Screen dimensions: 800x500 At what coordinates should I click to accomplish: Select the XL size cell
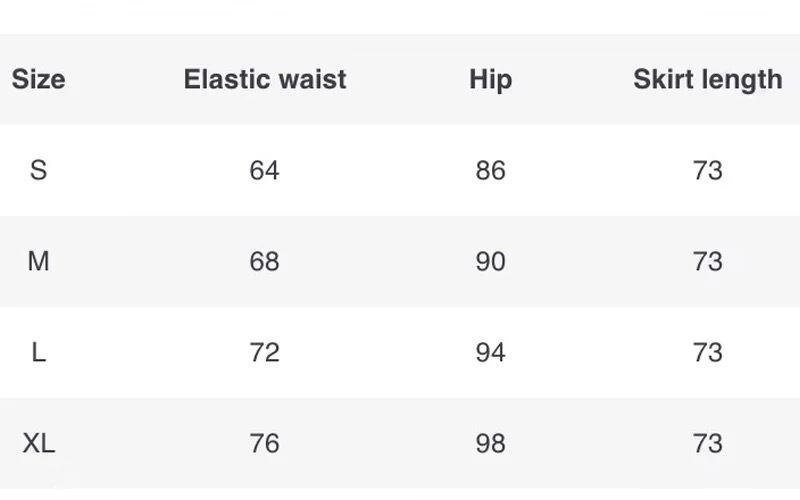[x=38, y=443]
